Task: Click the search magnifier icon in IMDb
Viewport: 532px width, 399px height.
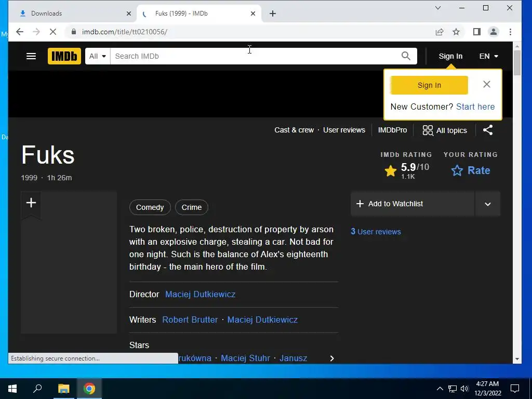Action: pos(406,56)
